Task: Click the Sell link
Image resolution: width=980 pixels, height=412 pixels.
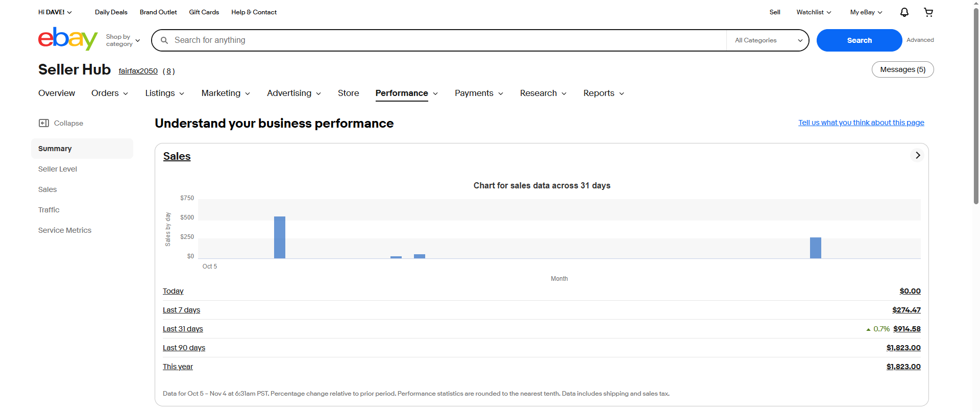Action: [775, 12]
